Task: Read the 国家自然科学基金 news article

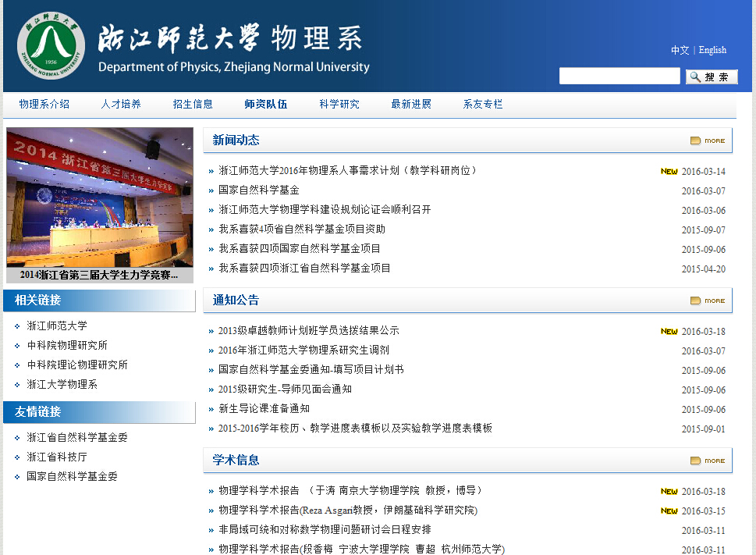Action: (259, 190)
